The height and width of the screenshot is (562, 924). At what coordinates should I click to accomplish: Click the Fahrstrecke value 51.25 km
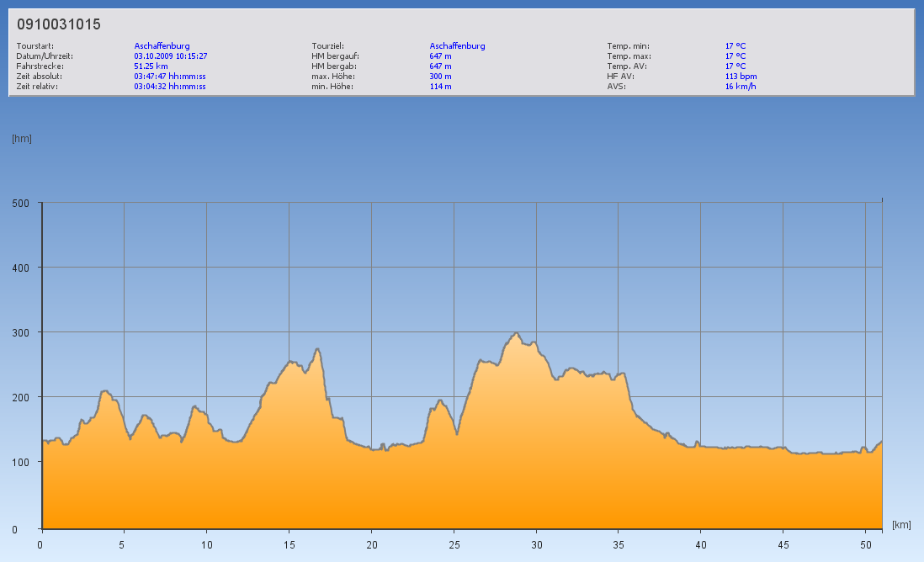click(151, 66)
